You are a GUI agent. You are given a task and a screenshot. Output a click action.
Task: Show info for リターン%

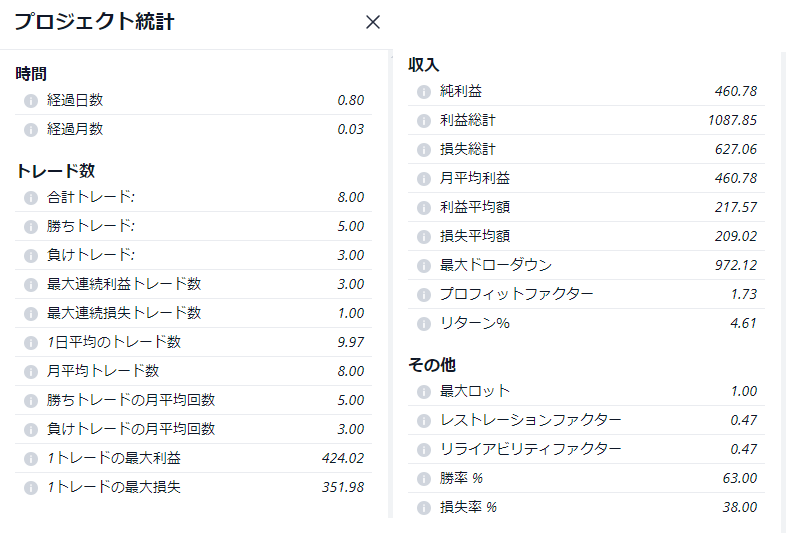[423, 323]
